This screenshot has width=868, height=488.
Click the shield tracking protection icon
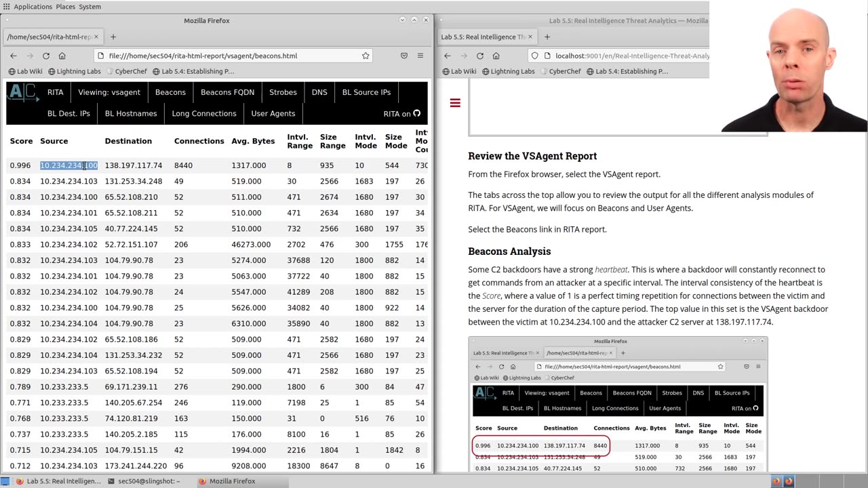[x=534, y=56]
